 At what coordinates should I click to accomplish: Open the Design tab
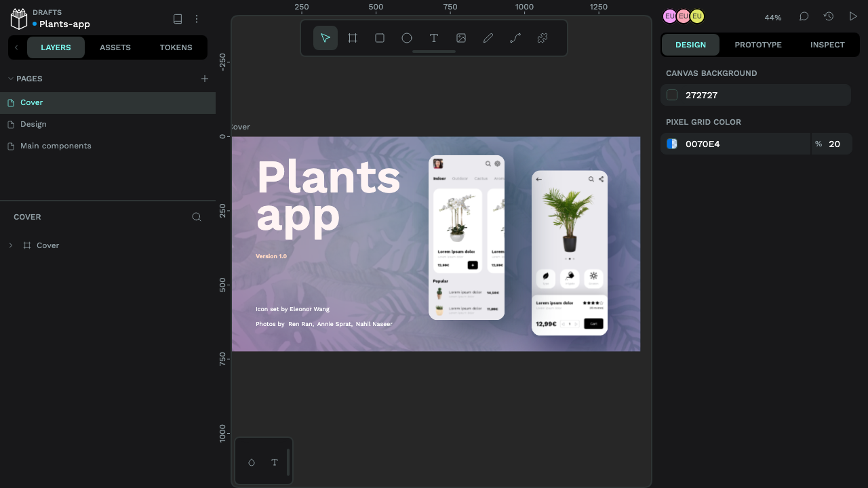point(690,45)
